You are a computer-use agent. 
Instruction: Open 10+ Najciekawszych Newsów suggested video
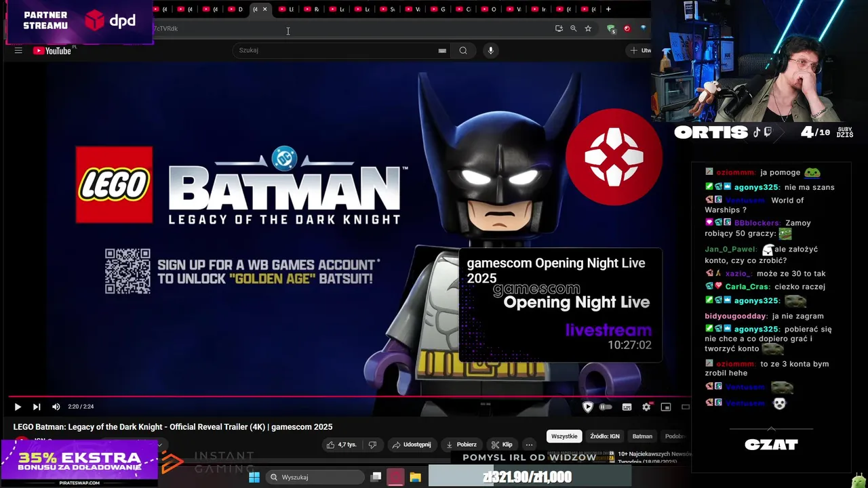pyautogui.click(x=655, y=457)
